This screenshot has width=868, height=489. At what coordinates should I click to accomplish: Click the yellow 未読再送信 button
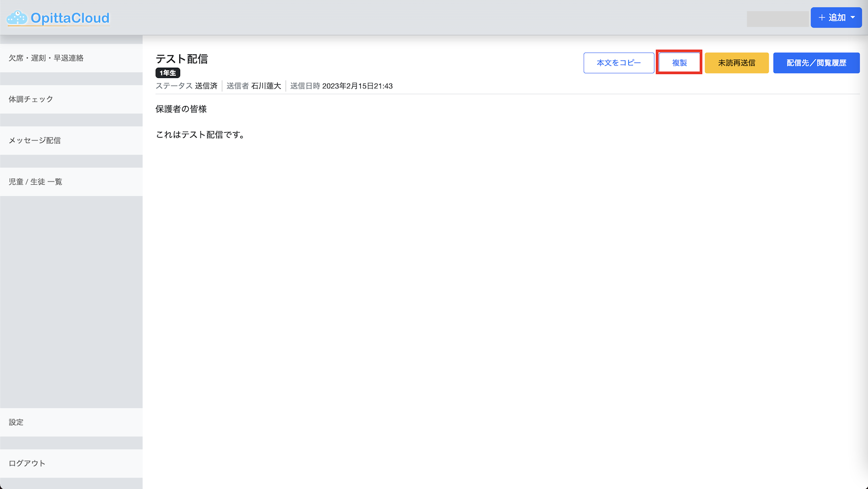(736, 63)
